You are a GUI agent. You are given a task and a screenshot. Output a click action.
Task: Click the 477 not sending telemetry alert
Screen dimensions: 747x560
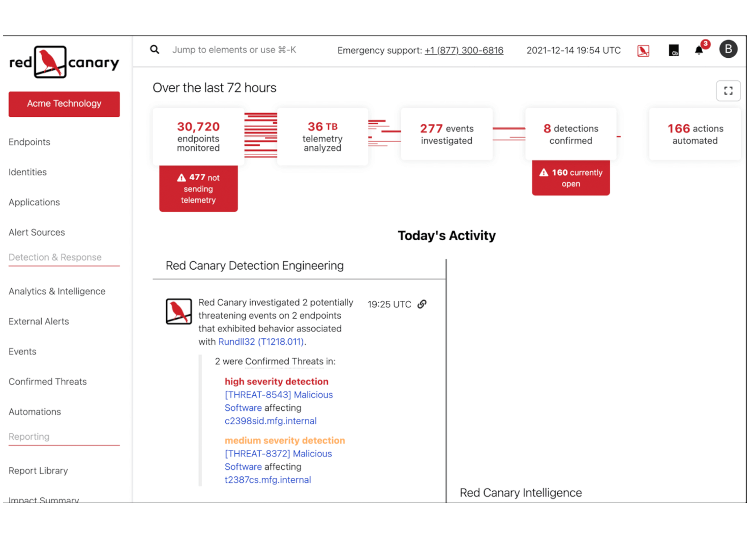198,188
